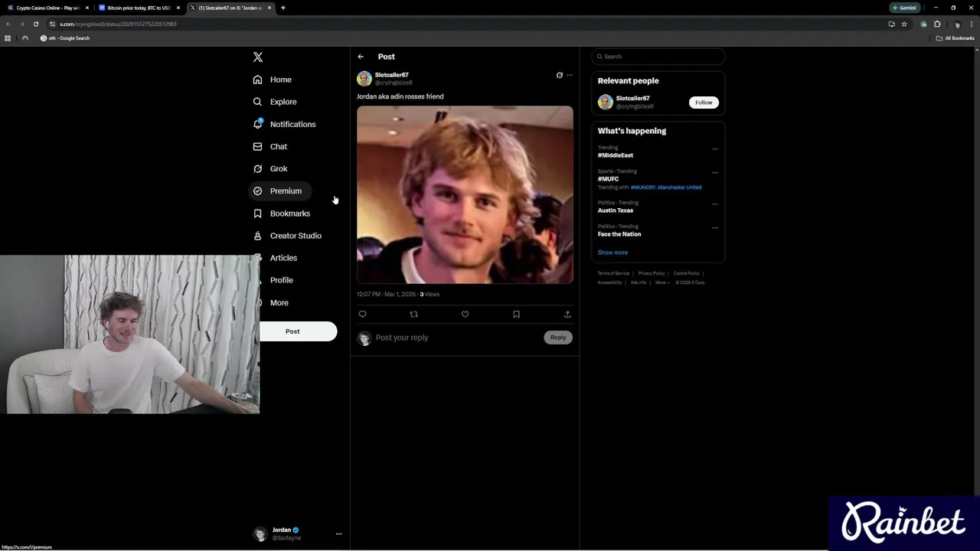
Task: Open the post's three-dot options menu
Action: [x=570, y=75]
